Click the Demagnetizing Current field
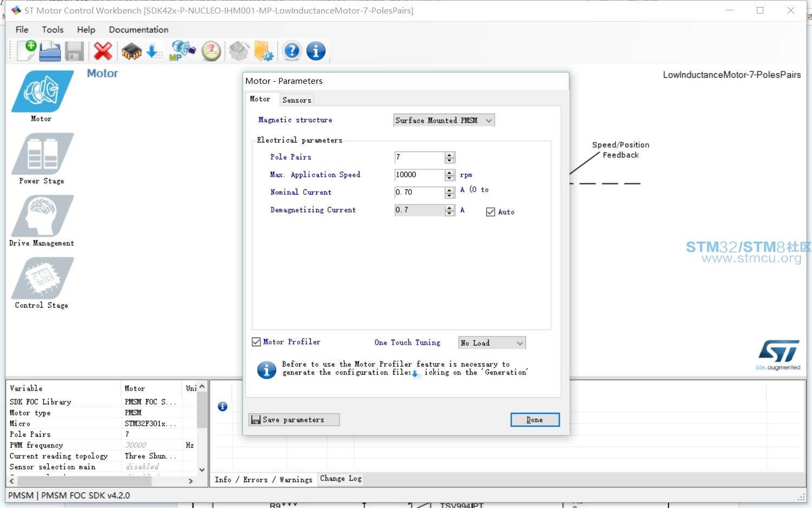Screen dimensions: 812x508 [420, 210]
